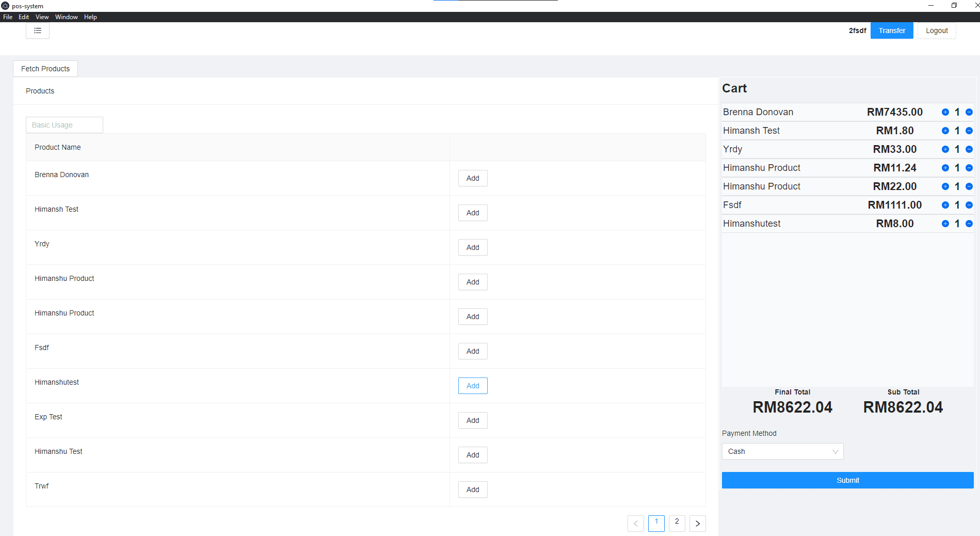Decrease the RM22.00 Himanshu Product quantity
This screenshot has height=536, width=980.
969,186
